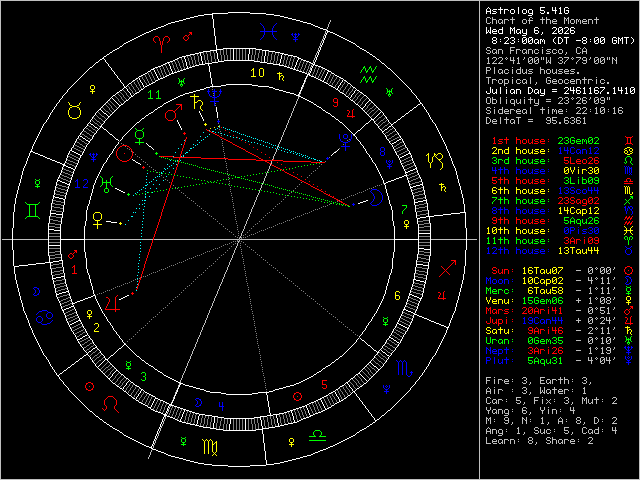
Task: Click the 'Fire: 3, Earth: 3,' summary line
Action: click(539, 381)
